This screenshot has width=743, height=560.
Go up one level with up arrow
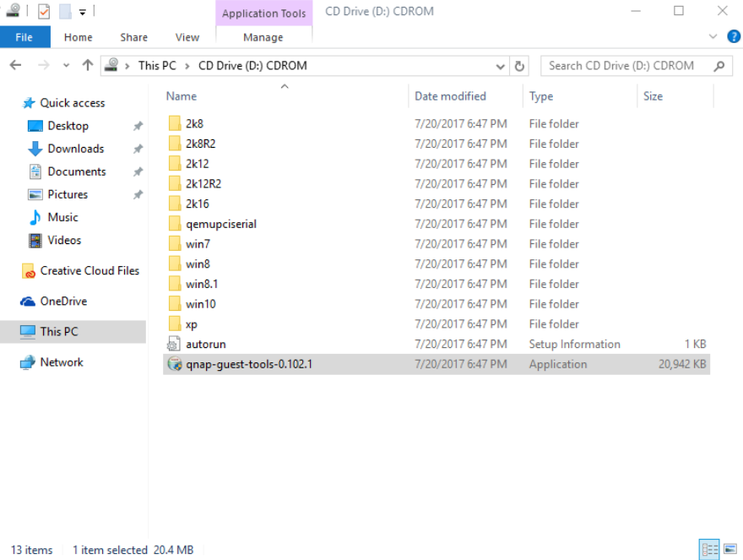click(88, 65)
